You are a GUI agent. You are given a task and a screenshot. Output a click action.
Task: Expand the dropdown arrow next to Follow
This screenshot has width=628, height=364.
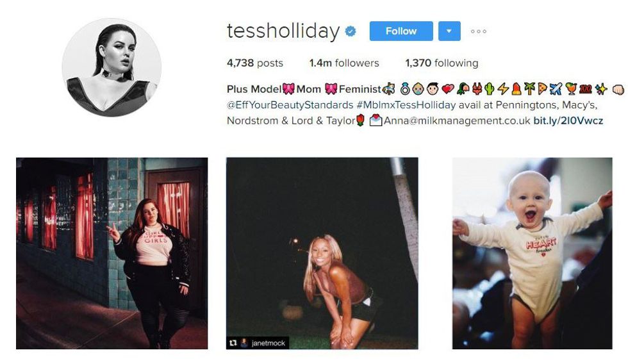tap(449, 31)
